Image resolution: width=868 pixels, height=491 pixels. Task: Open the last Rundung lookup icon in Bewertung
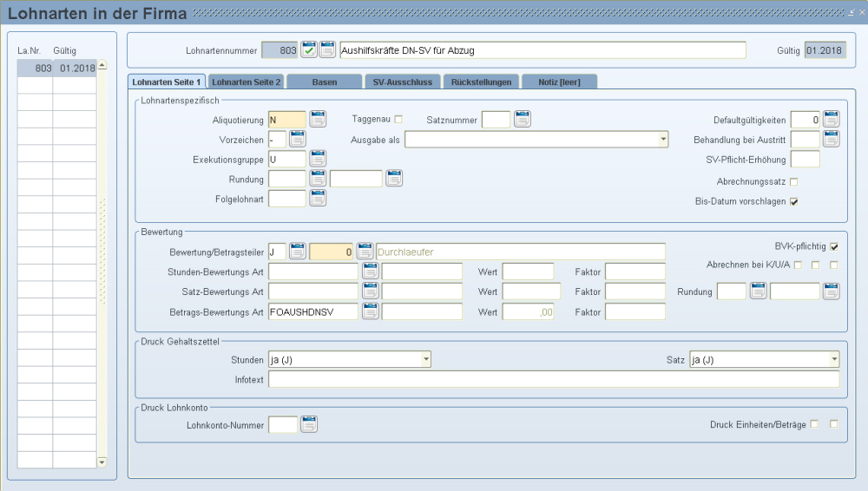click(831, 291)
